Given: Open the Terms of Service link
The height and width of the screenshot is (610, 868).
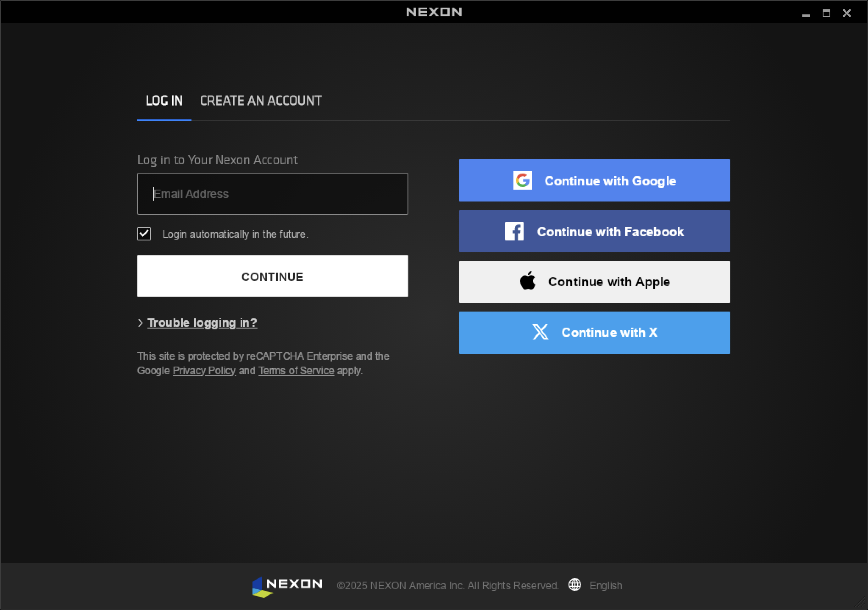Looking at the screenshot, I should pyautogui.click(x=296, y=370).
